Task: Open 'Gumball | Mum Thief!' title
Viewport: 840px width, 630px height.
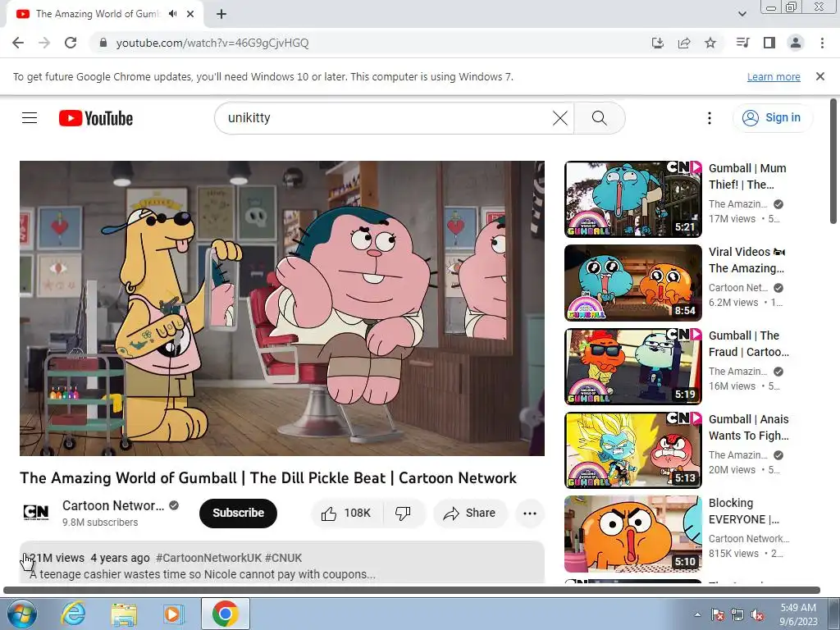Action: pyautogui.click(x=747, y=176)
